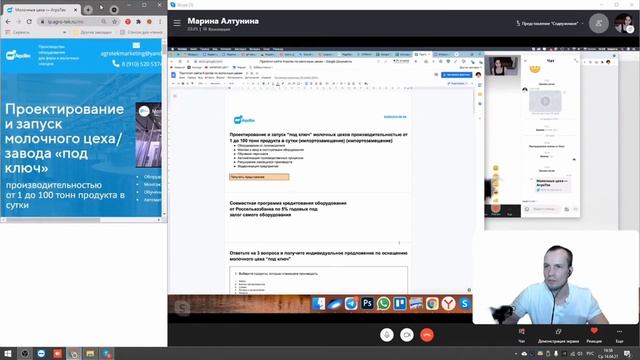This screenshot has width=640, height=360.
Task: Click the email envelope icon on the website
Action: pyautogui.click(x=136, y=45)
